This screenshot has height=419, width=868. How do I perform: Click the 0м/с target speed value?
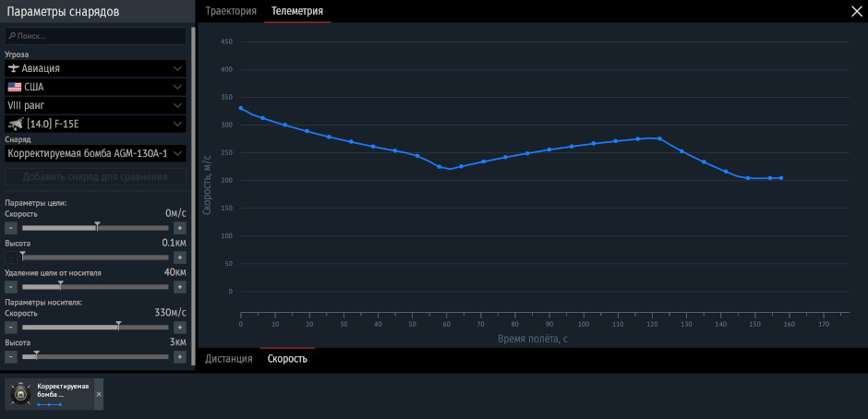tap(175, 213)
